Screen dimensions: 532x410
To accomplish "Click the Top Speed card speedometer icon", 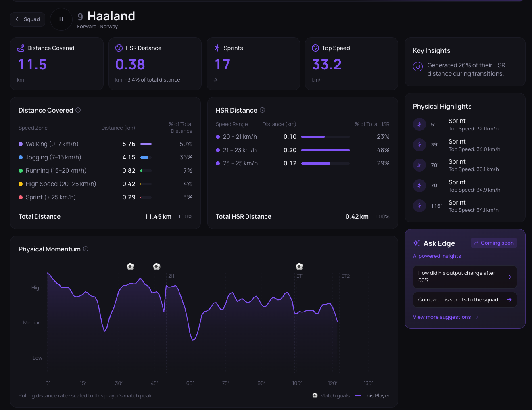I will tap(315, 48).
